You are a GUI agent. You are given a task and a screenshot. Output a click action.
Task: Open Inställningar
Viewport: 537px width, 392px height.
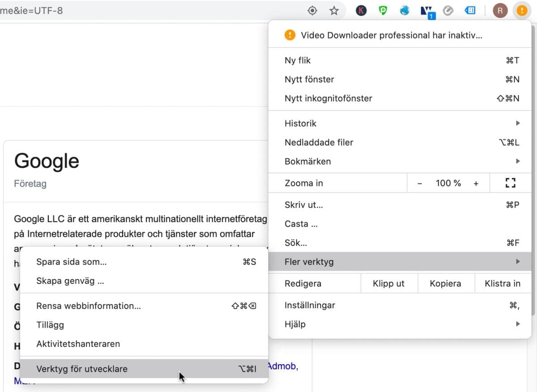pos(400,305)
